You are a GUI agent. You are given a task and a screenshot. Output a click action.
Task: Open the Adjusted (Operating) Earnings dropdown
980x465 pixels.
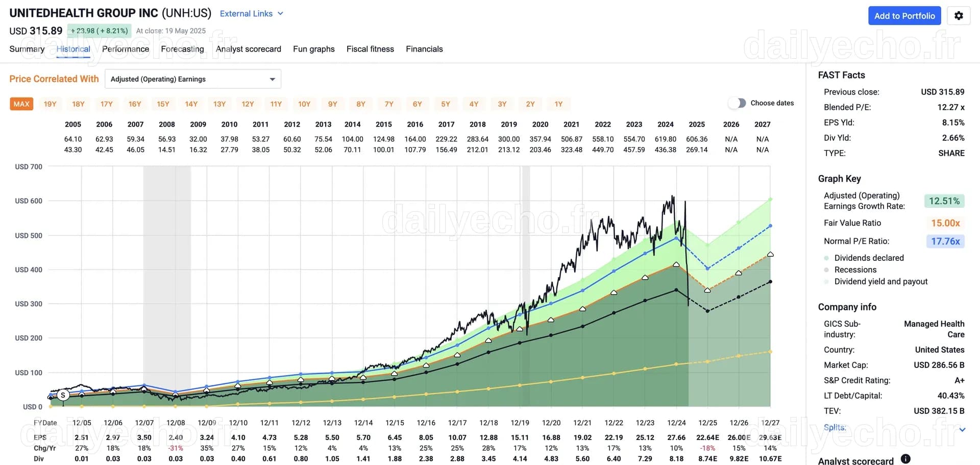193,79
